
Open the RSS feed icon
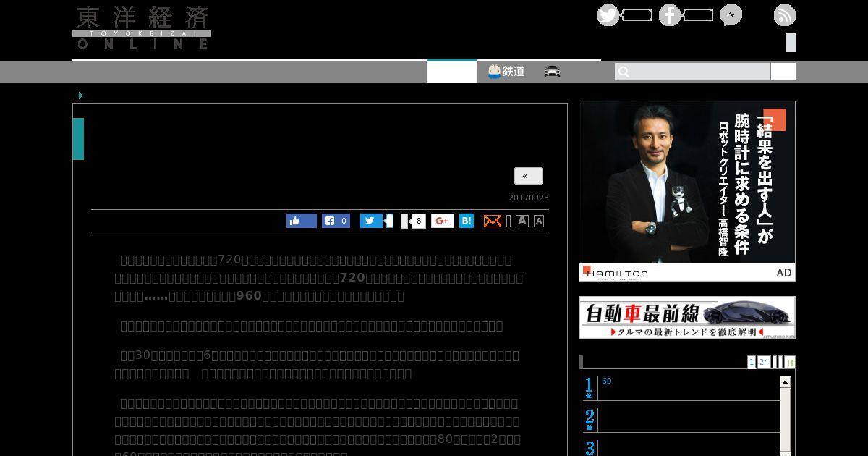point(784,15)
